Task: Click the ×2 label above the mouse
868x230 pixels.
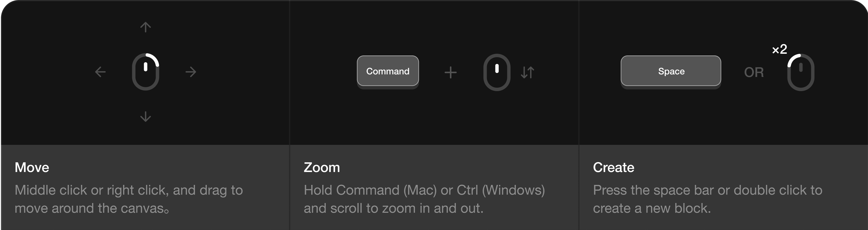Action: pos(779,50)
